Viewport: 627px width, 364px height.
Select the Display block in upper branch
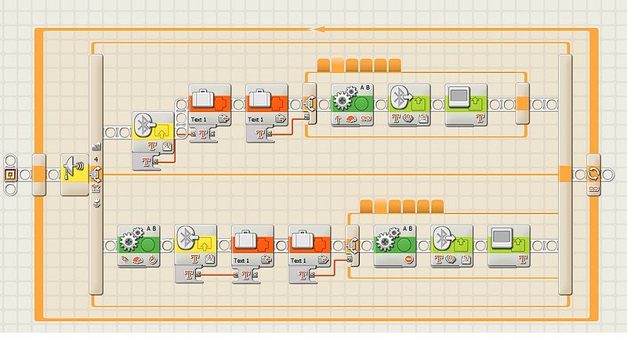click(466, 103)
